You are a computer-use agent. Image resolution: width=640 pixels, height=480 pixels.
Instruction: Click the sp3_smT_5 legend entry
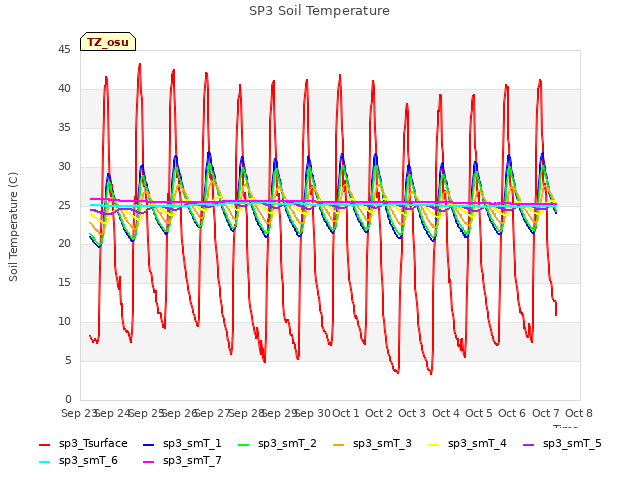coord(562,443)
